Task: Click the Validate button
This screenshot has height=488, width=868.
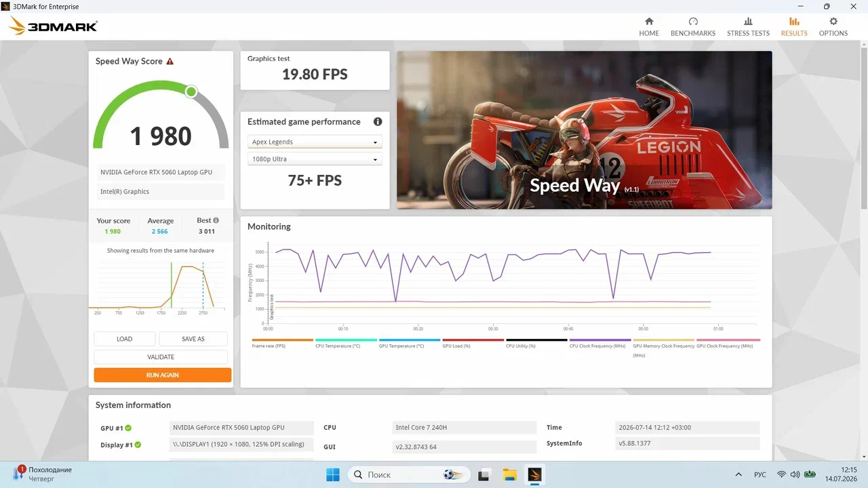Action: pos(161,357)
